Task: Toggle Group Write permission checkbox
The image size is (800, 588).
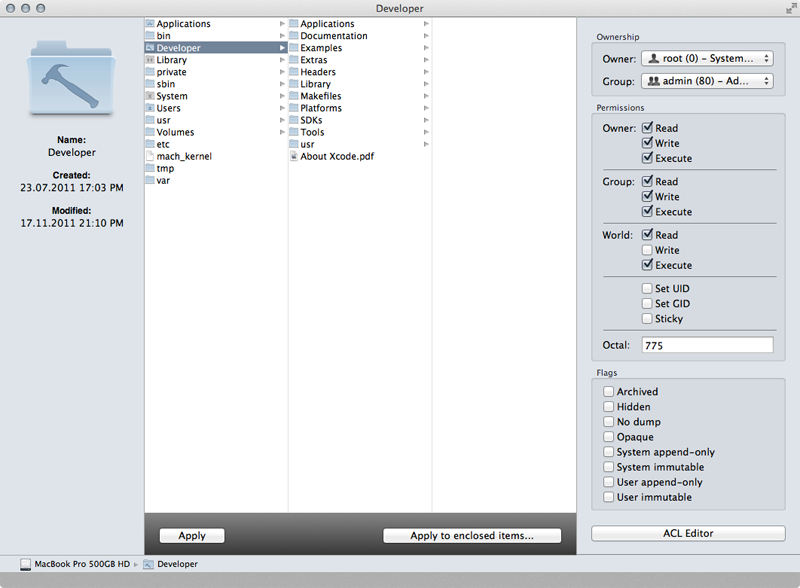Action: pos(647,197)
